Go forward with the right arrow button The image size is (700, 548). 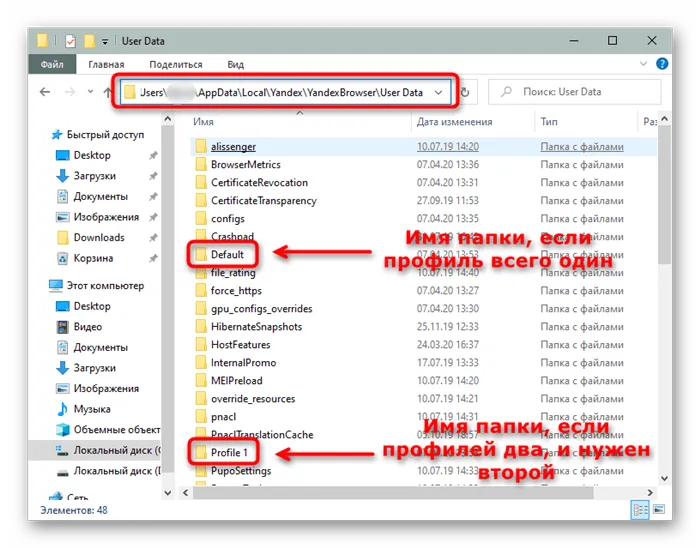[x=70, y=92]
